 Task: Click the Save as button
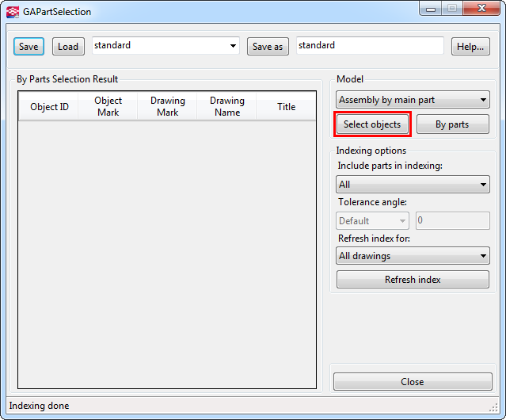pyautogui.click(x=268, y=47)
